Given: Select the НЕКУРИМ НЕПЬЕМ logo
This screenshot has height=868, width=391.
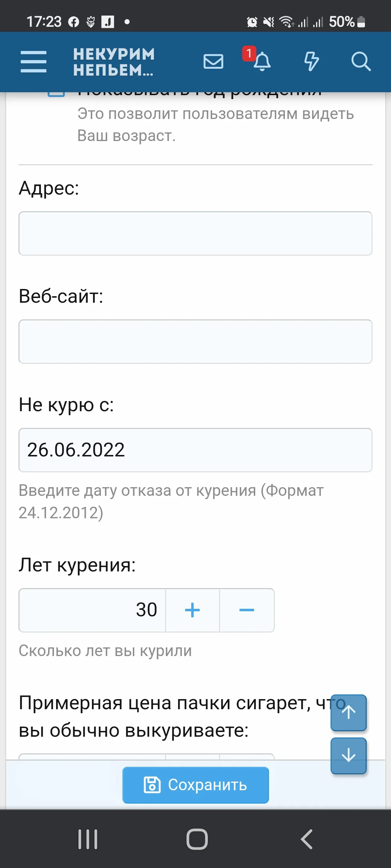Looking at the screenshot, I should tap(112, 61).
